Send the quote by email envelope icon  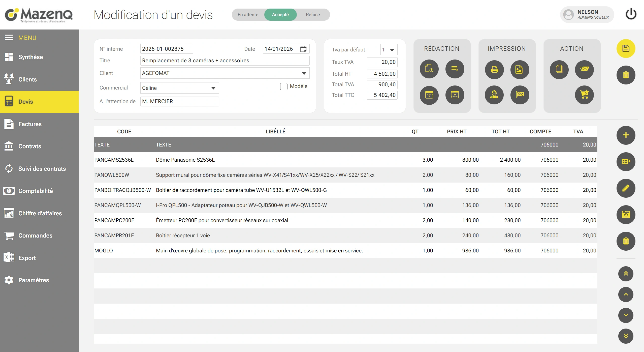point(584,70)
